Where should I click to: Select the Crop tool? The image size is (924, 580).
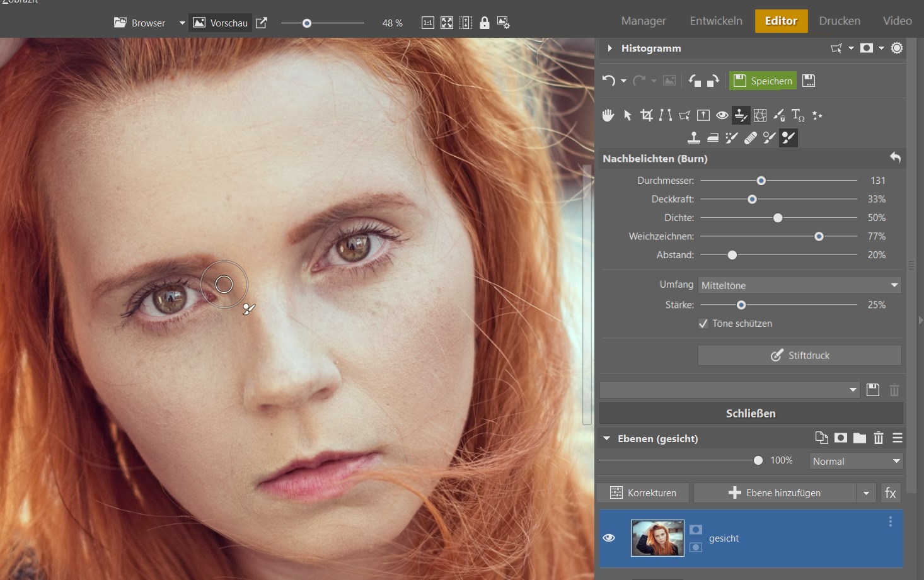pos(647,115)
